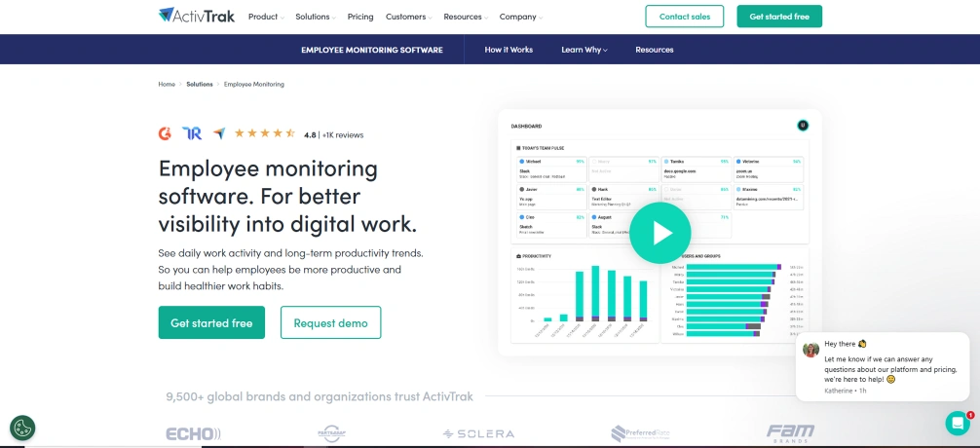This screenshot has height=448, width=980.
Task: Click the ActivTrak logo
Action: pyautogui.click(x=196, y=16)
